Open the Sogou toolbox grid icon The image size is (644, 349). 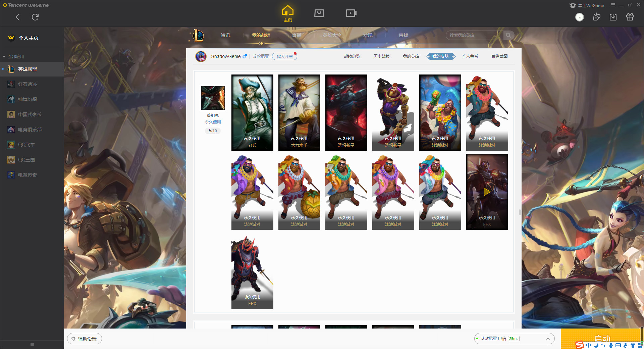tap(640, 345)
